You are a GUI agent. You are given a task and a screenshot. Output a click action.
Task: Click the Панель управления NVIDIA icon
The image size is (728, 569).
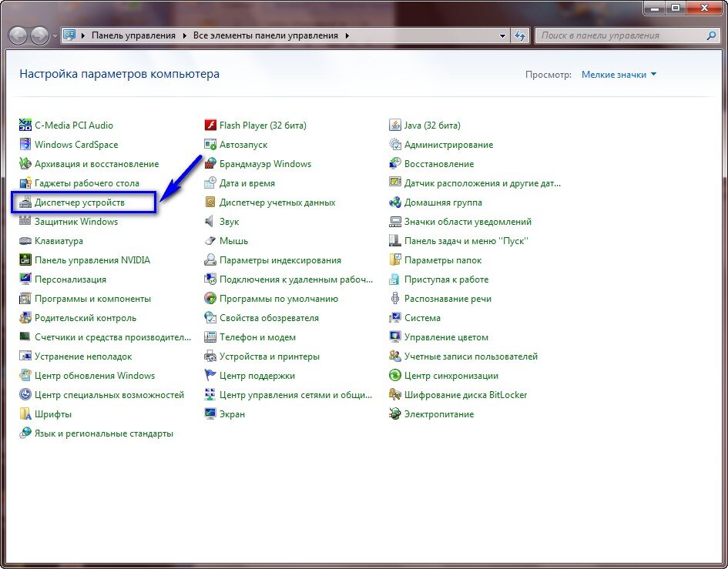[25, 260]
